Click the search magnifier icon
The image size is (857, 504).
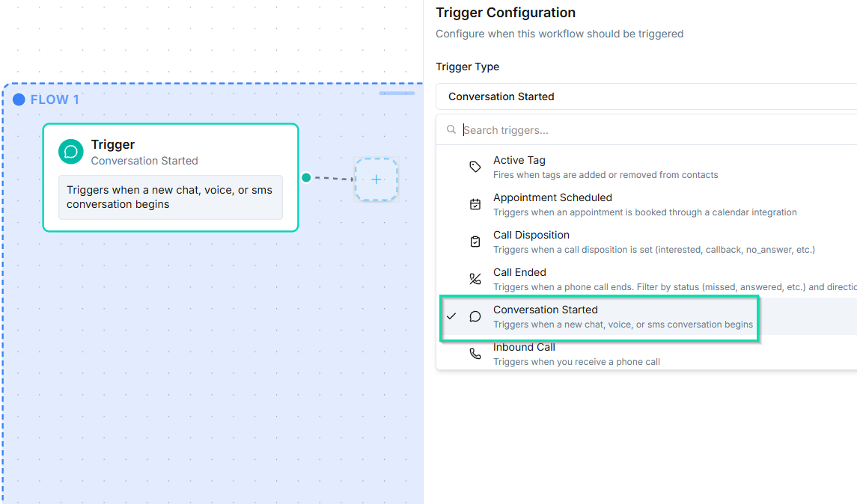451,130
